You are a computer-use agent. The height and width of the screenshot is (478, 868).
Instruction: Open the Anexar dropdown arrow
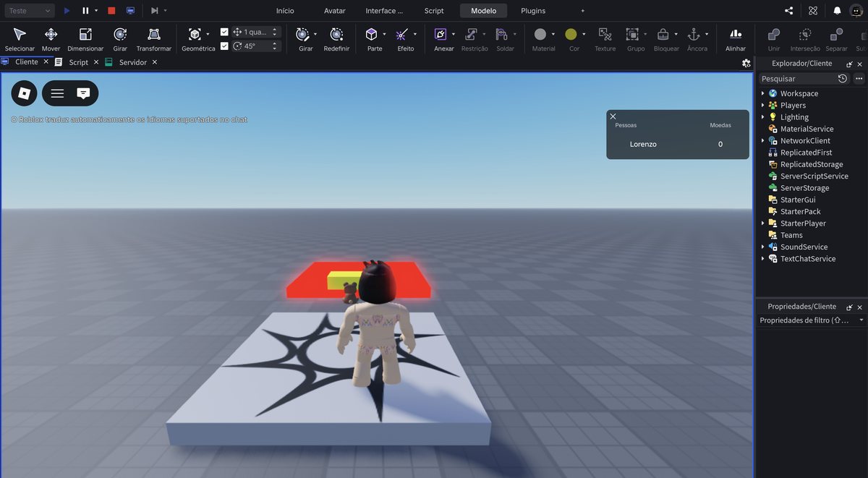[454, 34]
